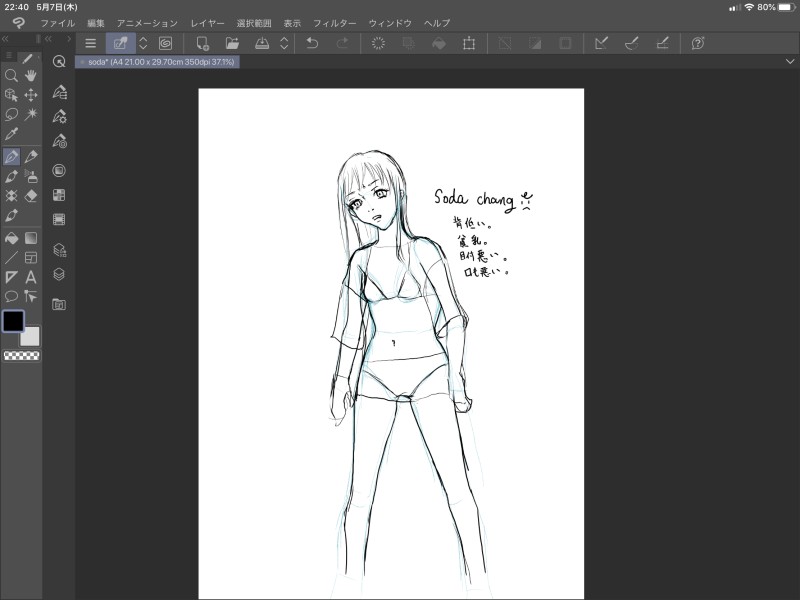Open the command bar hamburger menu
Image resolution: width=800 pixels, height=600 pixels.
91,43
